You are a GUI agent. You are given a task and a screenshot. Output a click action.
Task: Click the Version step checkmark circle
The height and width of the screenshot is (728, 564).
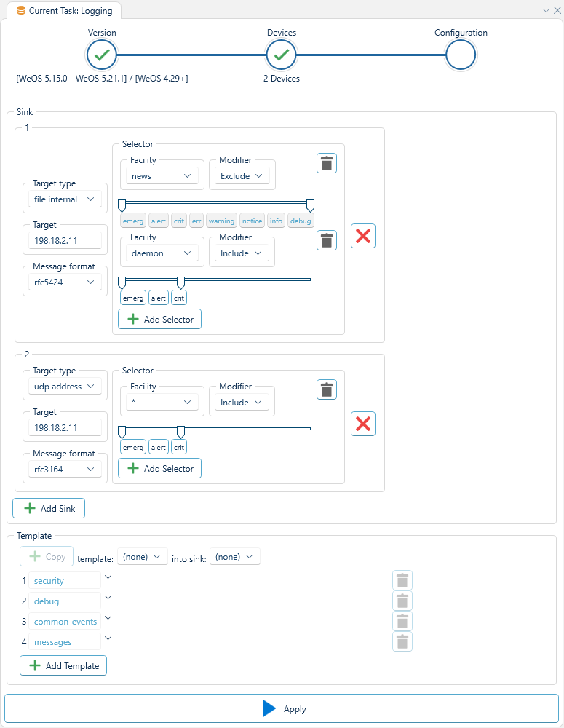[101, 55]
